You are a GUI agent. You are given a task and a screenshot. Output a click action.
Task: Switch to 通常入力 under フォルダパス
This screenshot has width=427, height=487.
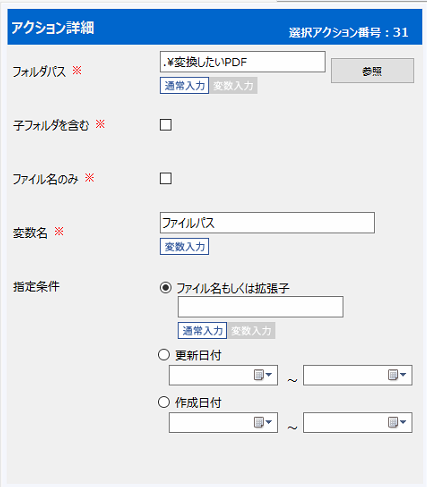point(184,86)
